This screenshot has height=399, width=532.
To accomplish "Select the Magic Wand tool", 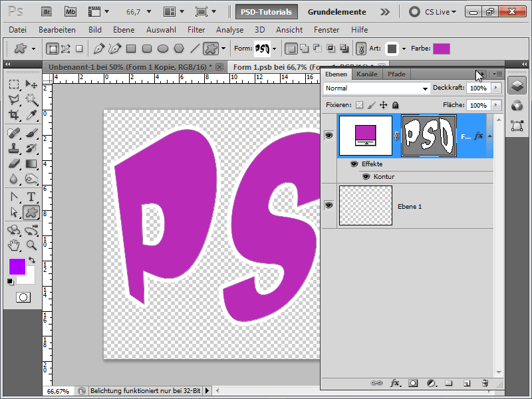I will [31, 99].
